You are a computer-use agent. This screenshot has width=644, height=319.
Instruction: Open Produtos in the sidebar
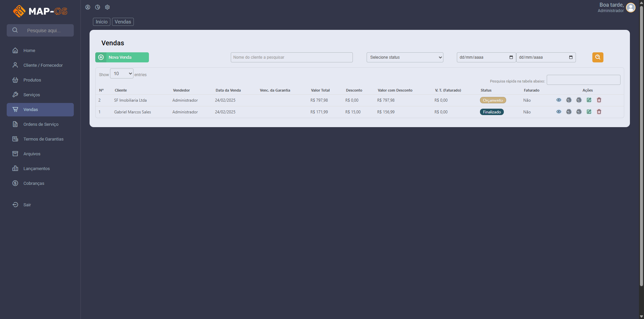click(x=40, y=80)
